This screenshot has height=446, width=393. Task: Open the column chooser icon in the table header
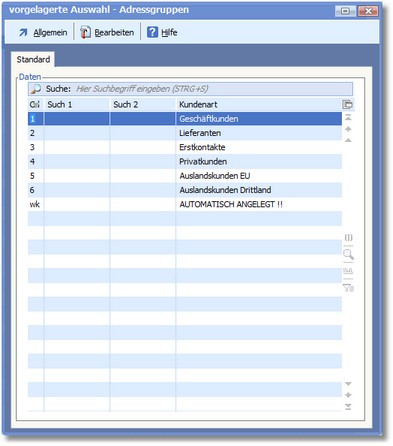347,104
